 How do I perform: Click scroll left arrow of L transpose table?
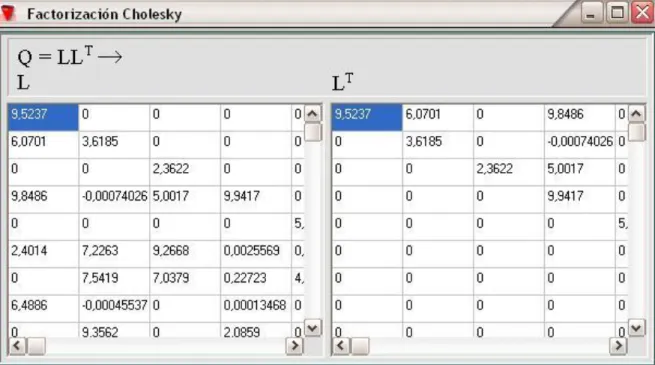tap(341, 346)
